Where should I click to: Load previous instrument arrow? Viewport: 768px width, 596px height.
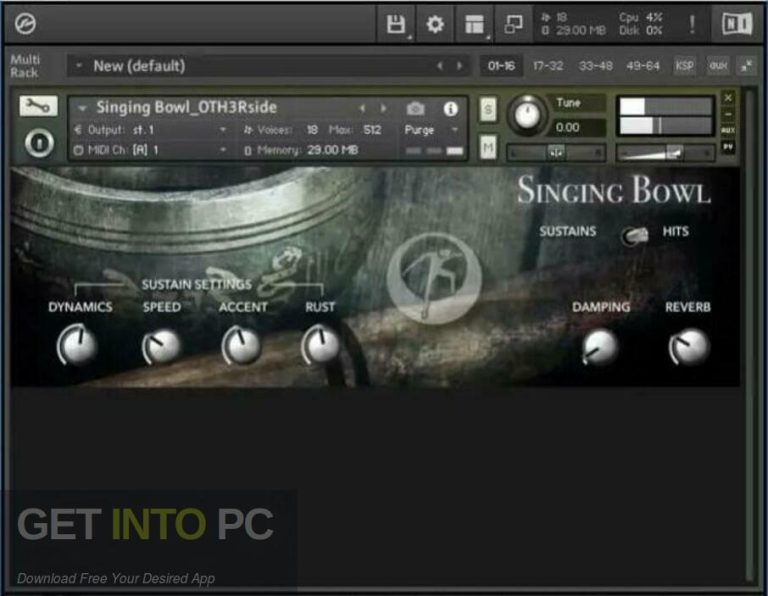[362, 108]
